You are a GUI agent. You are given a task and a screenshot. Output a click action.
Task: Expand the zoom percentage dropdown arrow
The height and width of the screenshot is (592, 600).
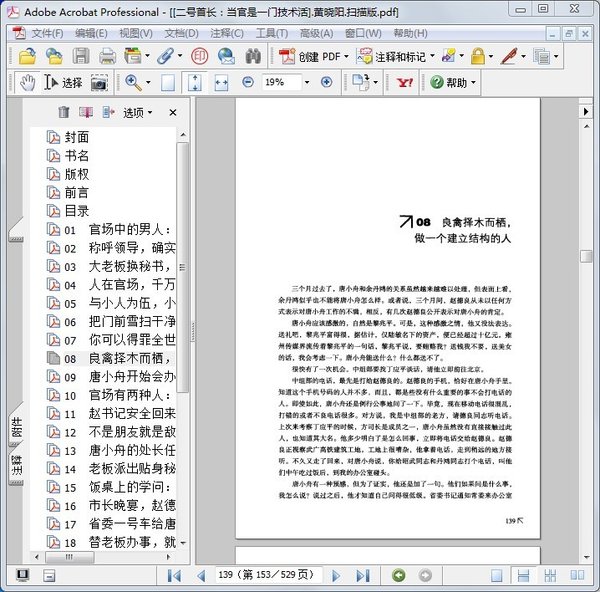pyautogui.click(x=307, y=82)
